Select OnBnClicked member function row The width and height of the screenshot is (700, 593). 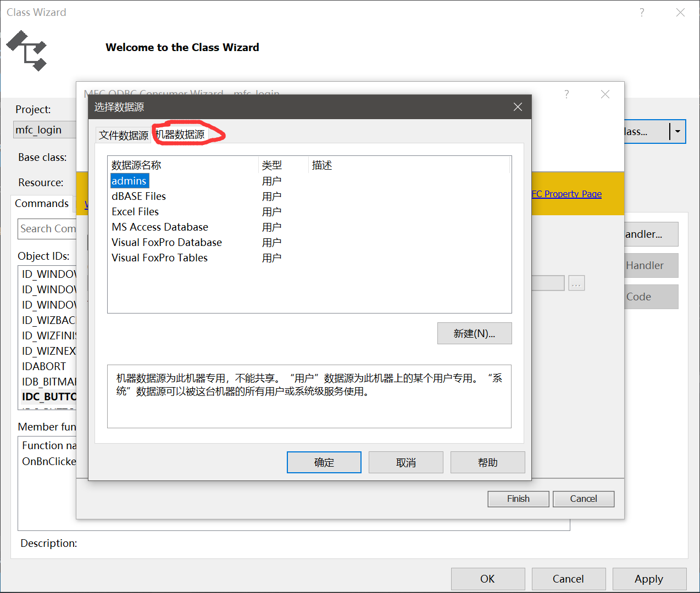point(48,461)
